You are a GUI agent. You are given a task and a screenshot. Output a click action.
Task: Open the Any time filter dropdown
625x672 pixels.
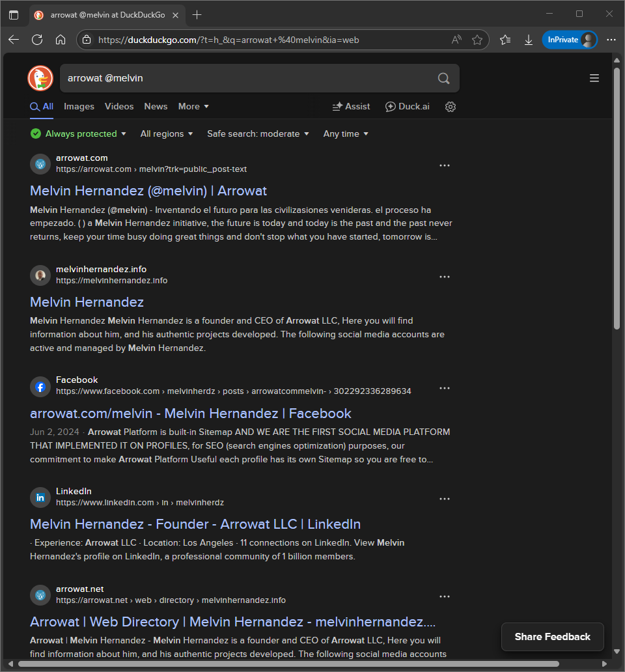point(346,133)
